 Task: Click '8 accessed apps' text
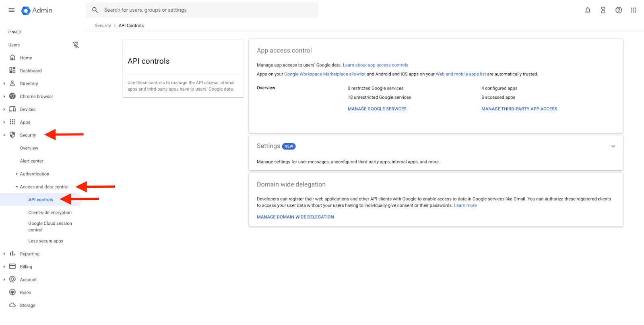(x=498, y=97)
